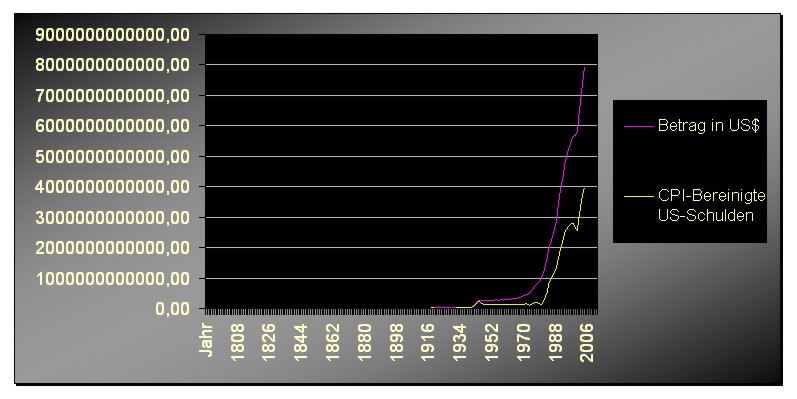
Task: Select the 1000000000000,00 axis label
Action: pos(112,279)
